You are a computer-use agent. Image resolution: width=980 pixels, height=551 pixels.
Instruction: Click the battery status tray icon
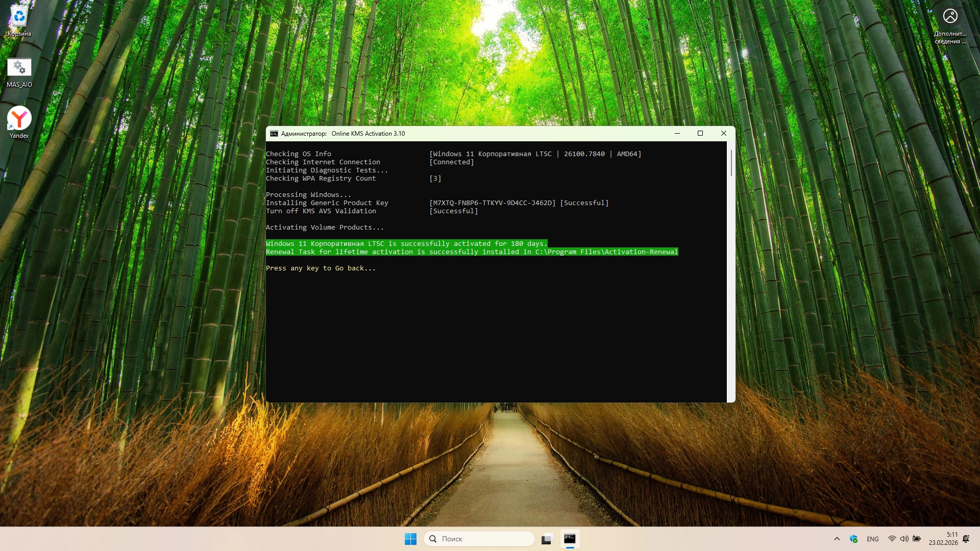(917, 539)
